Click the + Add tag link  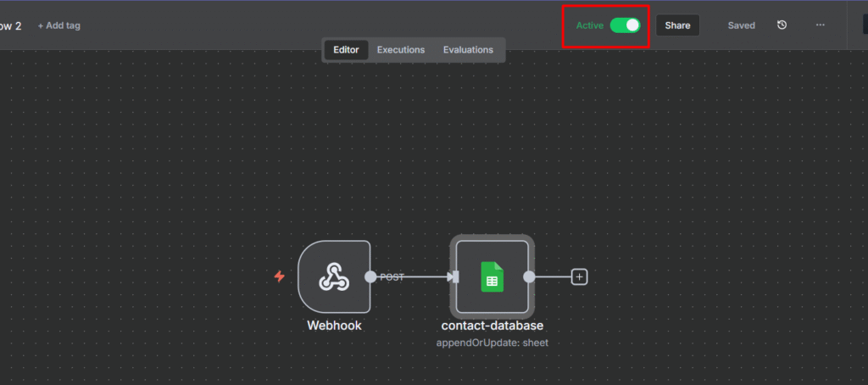tap(59, 25)
